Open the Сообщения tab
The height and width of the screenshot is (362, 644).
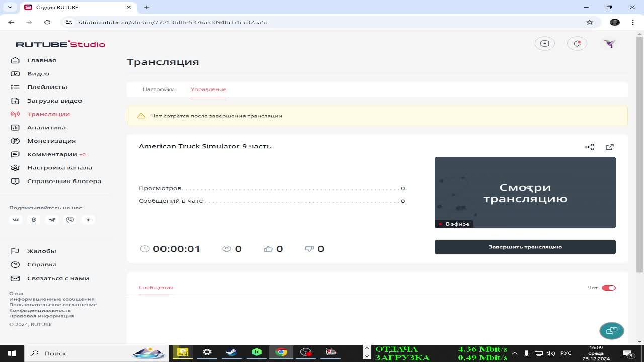click(156, 287)
